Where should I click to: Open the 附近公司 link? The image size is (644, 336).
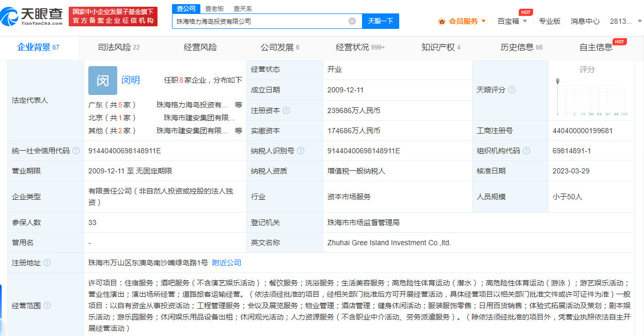tap(226, 263)
